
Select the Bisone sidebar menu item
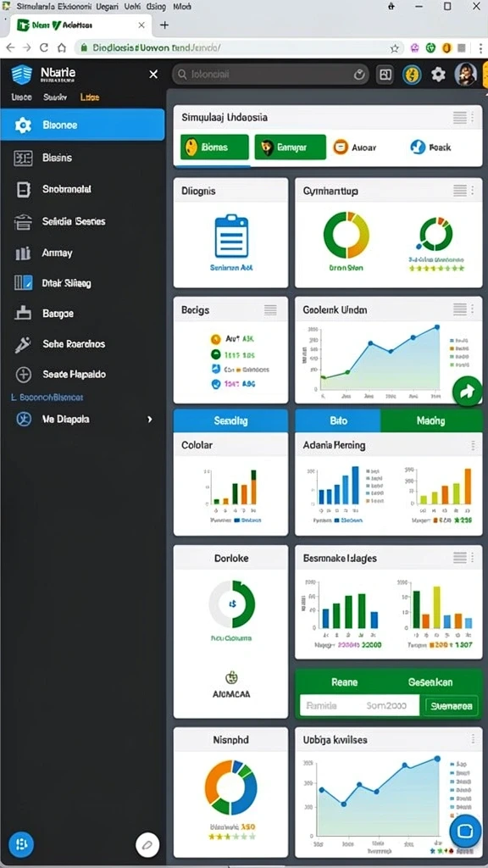tap(82, 125)
